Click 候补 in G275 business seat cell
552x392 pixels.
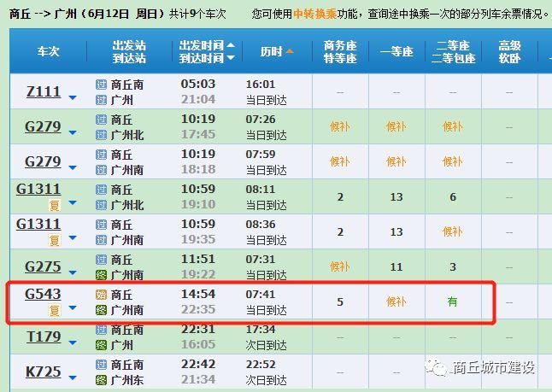tap(340, 267)
